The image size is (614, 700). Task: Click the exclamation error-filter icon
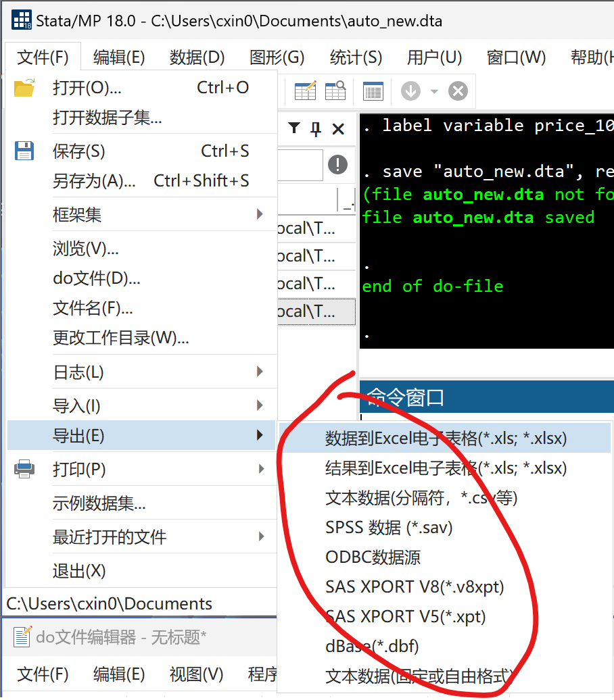[x=337, y=164]
